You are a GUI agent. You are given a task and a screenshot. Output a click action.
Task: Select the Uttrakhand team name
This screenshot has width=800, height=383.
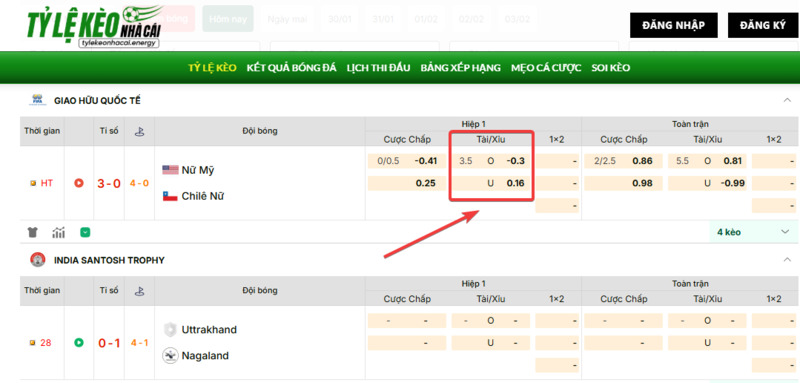tap(209, 329)
